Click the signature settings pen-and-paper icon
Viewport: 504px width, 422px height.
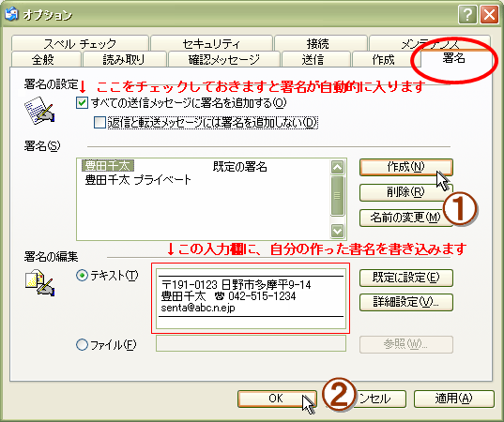(39, 111)
